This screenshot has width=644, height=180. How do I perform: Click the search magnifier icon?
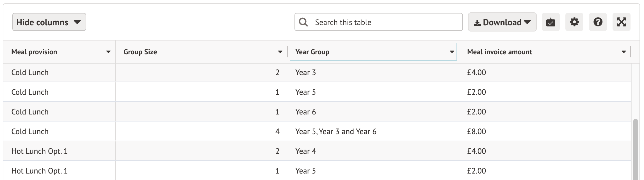[x=303, y=22]
